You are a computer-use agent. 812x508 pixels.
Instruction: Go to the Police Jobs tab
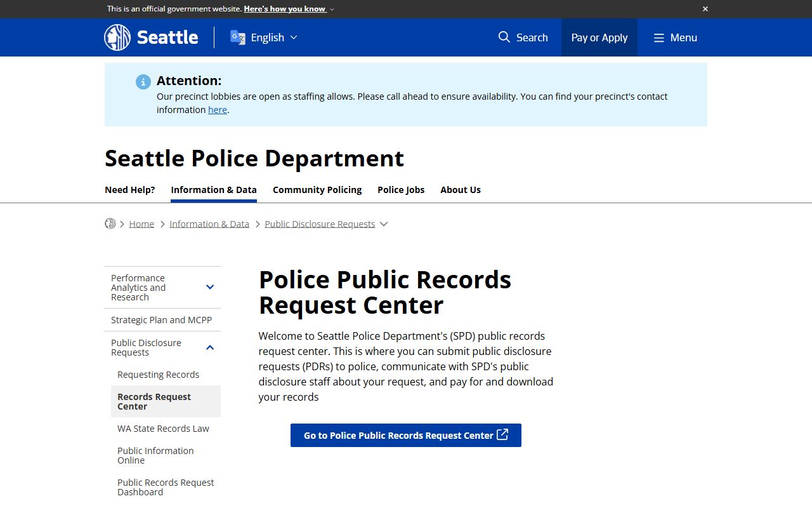[x=401, y=189]
